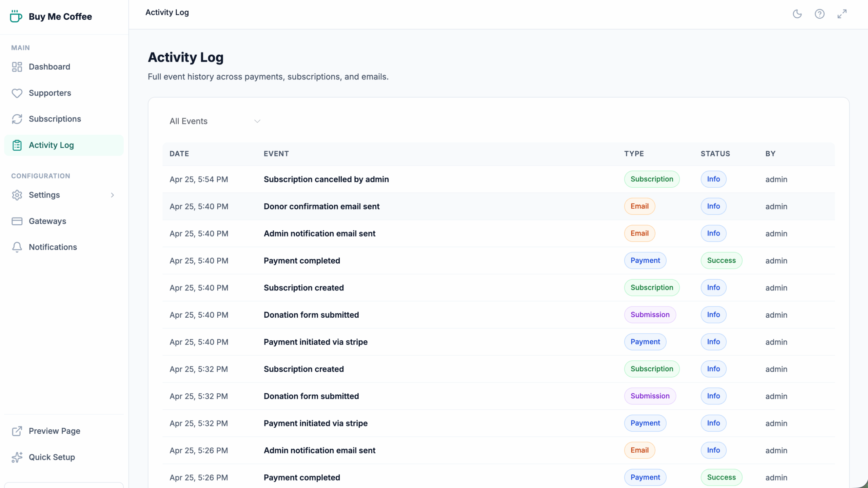Viewport: 868px width, 488px height.
Task: Click the Quick Setup sparkle icon
Action: coord(17,457)
